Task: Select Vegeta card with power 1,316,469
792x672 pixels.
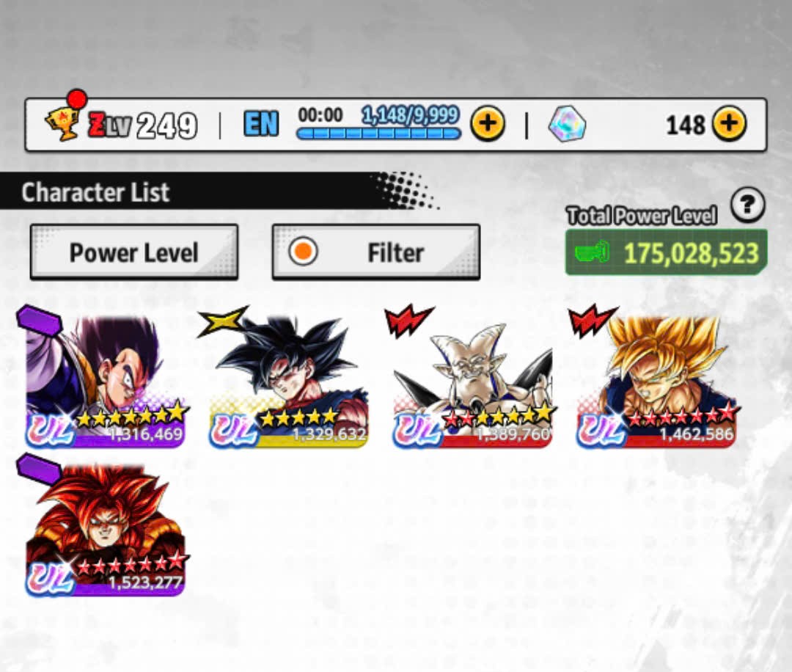Action: (x=105, y=381)
